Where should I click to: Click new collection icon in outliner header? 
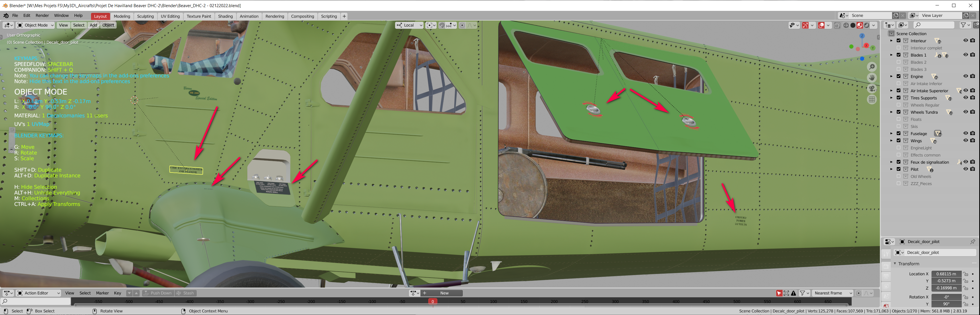coord(977,25)
